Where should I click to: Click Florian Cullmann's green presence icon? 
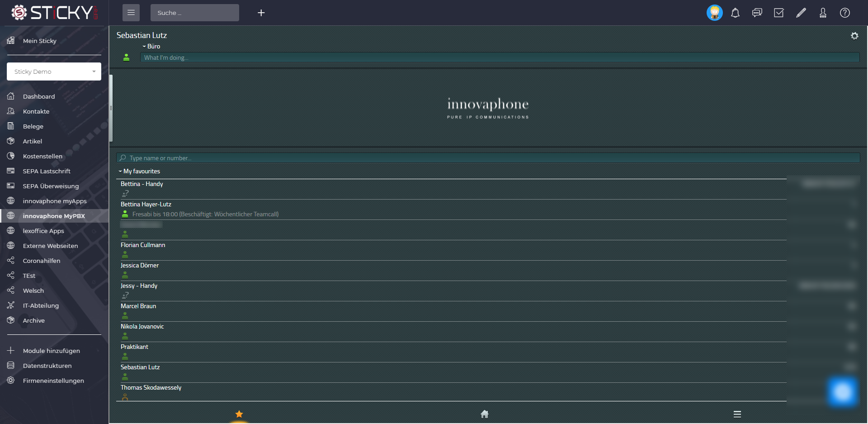(125, 255)
